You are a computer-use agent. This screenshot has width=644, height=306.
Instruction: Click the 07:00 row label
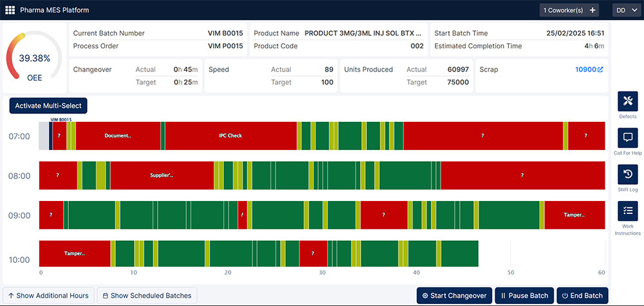tap(19, 136)
